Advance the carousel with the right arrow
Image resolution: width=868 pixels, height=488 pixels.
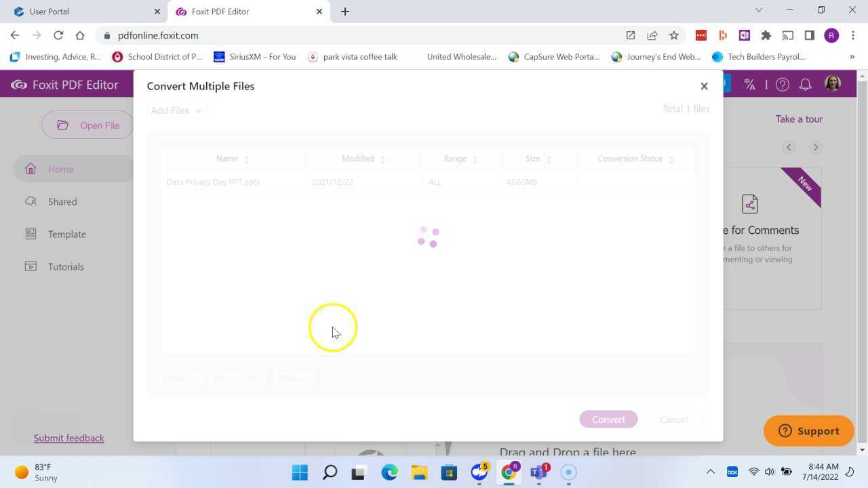[816, 146]
